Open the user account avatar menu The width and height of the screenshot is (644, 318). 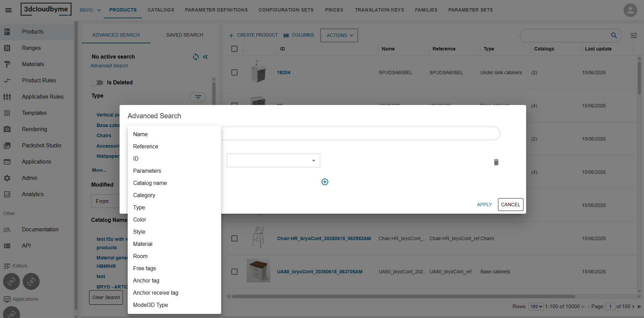click(630, 10)
